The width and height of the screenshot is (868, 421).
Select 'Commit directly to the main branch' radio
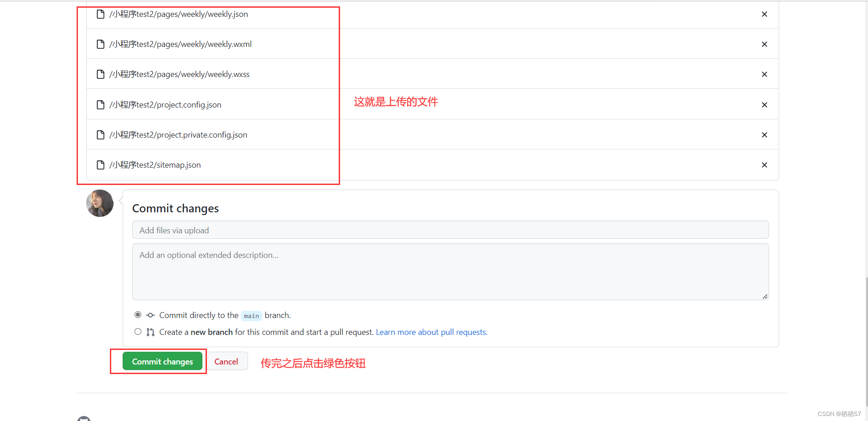138,315
